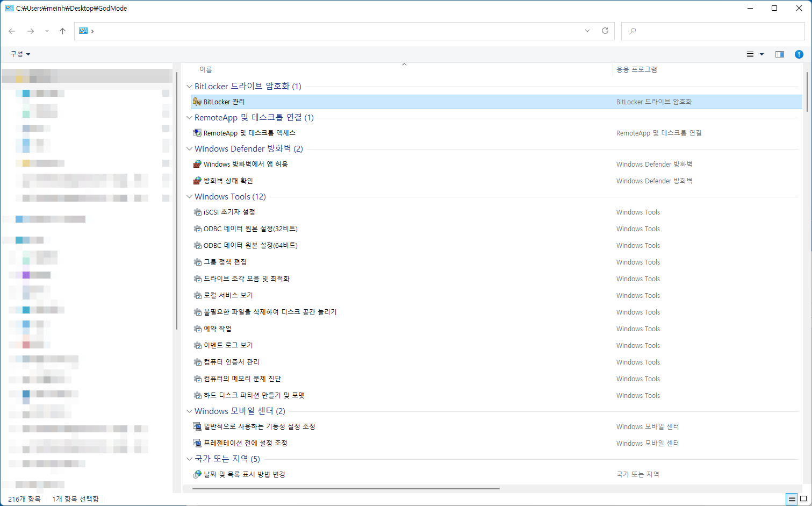Click the 컴퓨터 인증서 관리 icon
812x506 pixels.
(x=197, y=362)
